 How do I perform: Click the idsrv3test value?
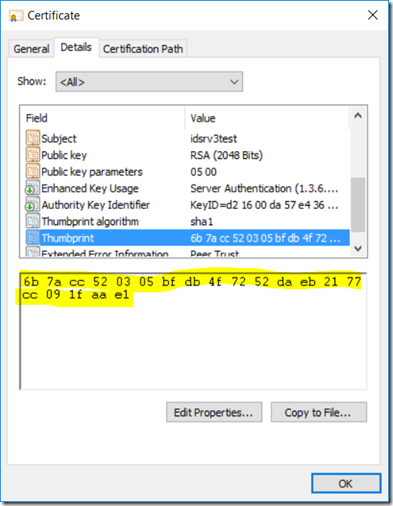[214, 139]
